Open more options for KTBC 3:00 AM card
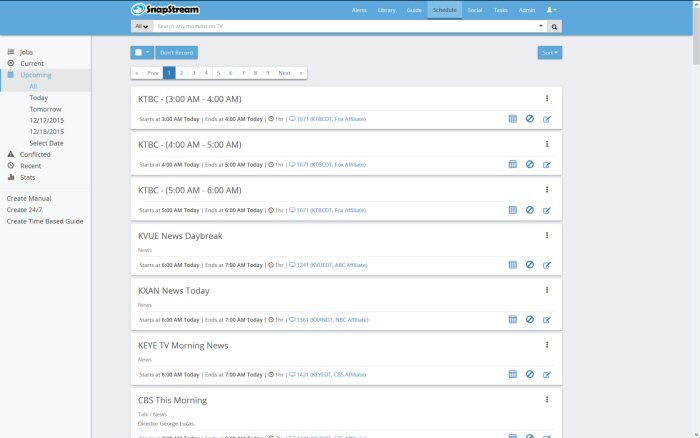 click(546, 98)
